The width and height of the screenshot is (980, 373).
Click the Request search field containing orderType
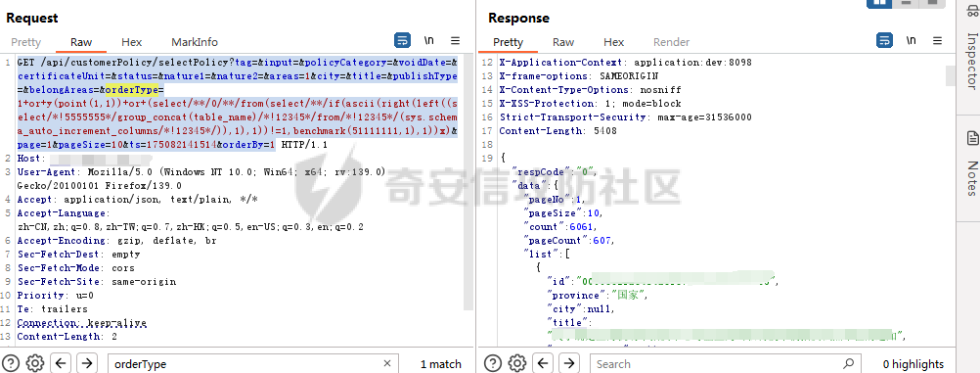[252, 363]
